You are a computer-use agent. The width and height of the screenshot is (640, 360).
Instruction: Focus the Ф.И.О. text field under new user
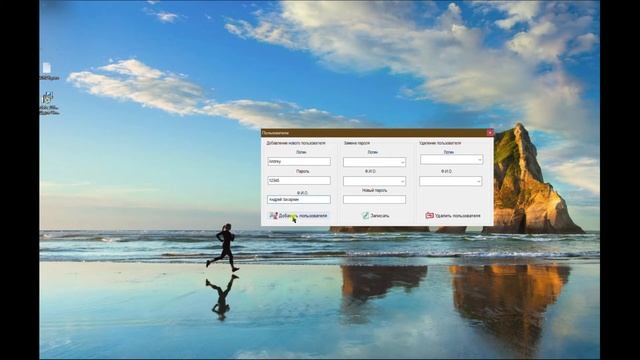pos(299,200)
